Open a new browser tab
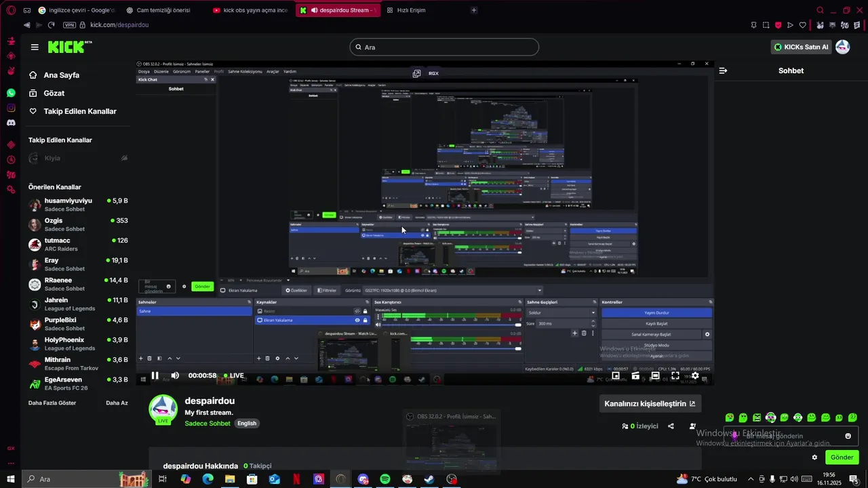Image resolution: width=868 pixels, height=488 pixels. (473, 10)
